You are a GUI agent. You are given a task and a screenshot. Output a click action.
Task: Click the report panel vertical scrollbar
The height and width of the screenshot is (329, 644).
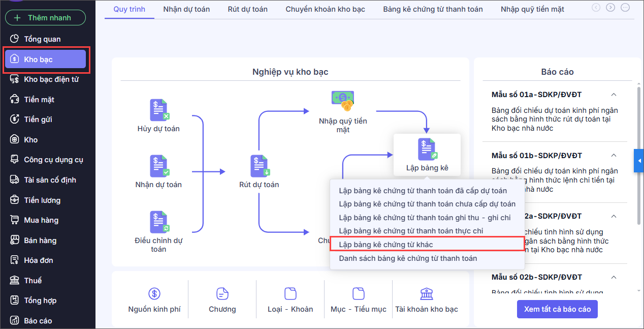639,155
